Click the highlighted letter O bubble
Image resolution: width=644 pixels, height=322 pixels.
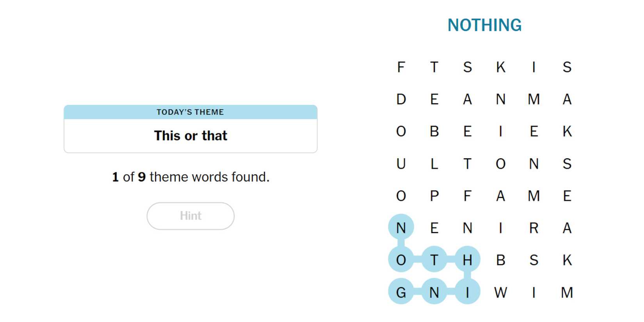(x=401, y=260)
